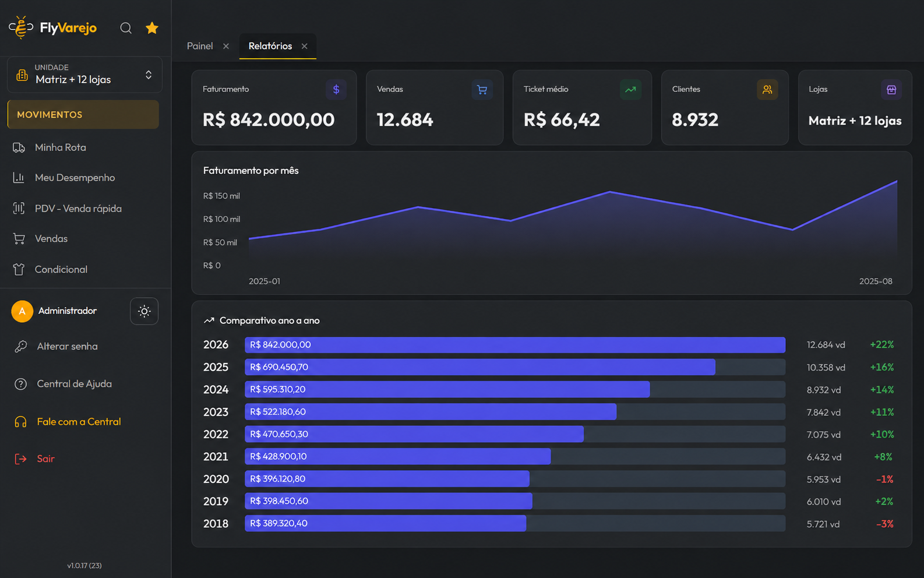This screenshot has width=924, height=578.
Task: Click the headset icon for Fale com a Central
Action: (21, 422)
